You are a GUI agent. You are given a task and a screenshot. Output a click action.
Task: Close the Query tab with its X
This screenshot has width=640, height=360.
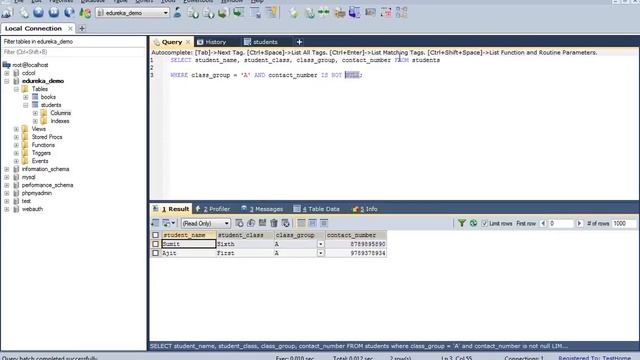[188, 42]
